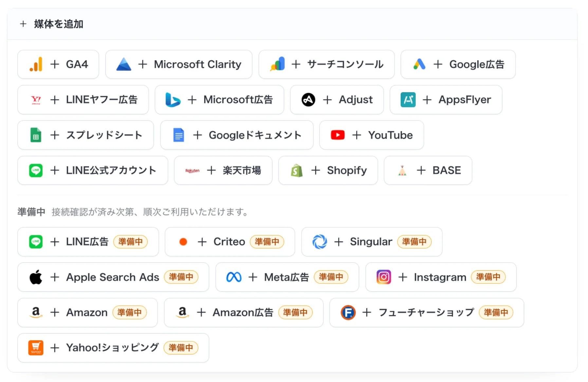Click the 準備中 badge on Criteo
Viewport: 588px width, 382px height.
click(267, 242)
